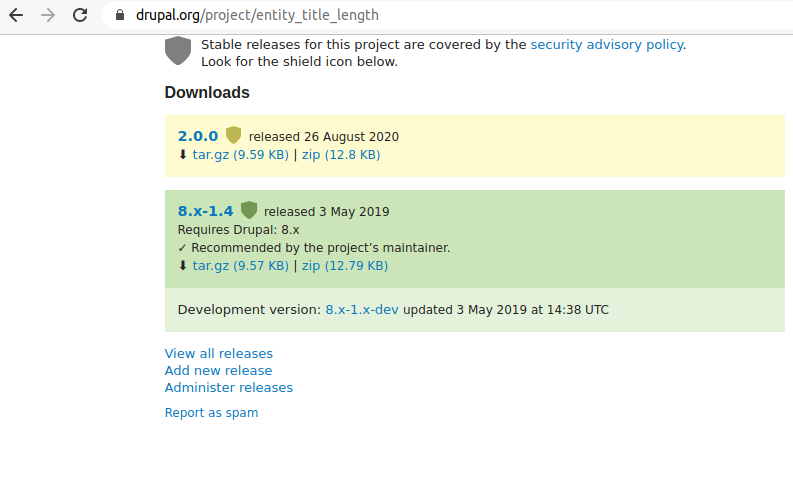Open the 8.x-1.x-dev development version
This screenshot has width=793, height=490.
[362, 309]
